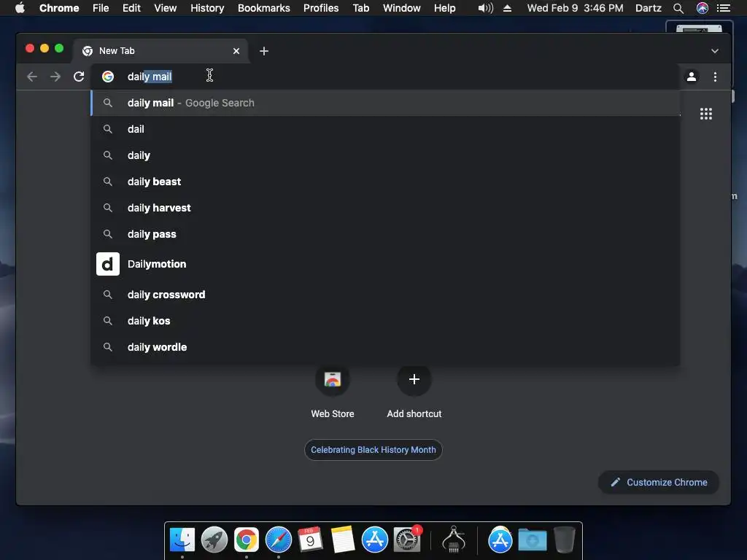This screenshot has width=747, height=560.
Task: Choose the 'daily harvest' suggestion
Action: (x=385, y=208)
